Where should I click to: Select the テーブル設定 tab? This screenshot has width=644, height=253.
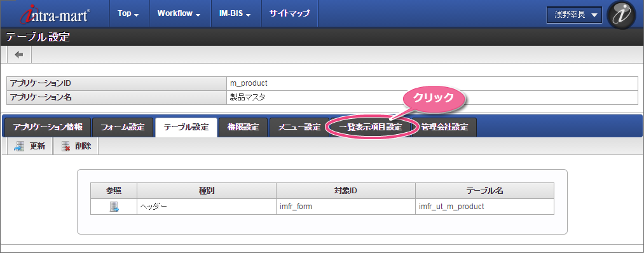click(x=186, y=127)
